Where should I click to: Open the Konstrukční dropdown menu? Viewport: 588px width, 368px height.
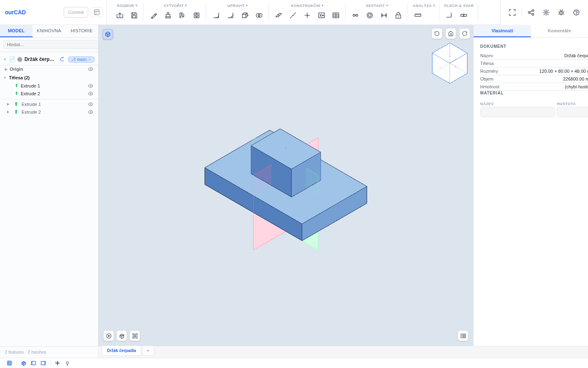307,6
